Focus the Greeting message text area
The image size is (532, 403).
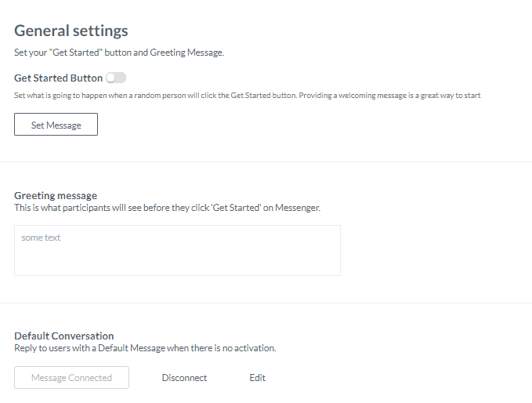pyautogui.click(x=177, y=250)
